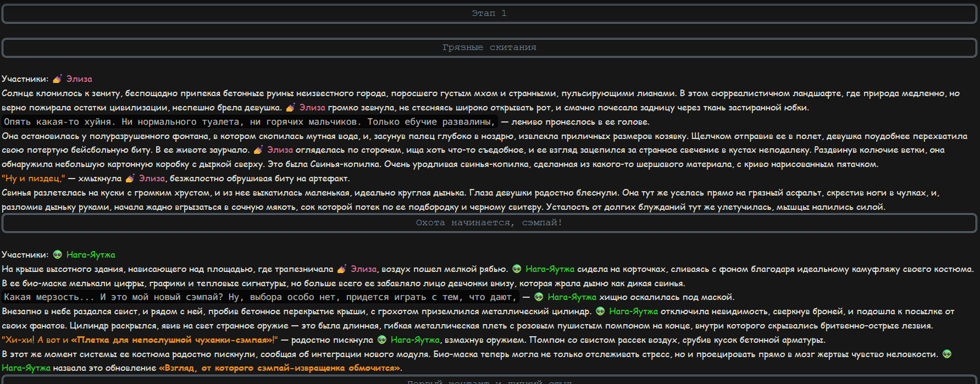Image resolution: width=980 pixels, height=384 pixels.
Task: Click the emoji icon before 'Элиза громко зевнула'
Action: coord(290,108)
